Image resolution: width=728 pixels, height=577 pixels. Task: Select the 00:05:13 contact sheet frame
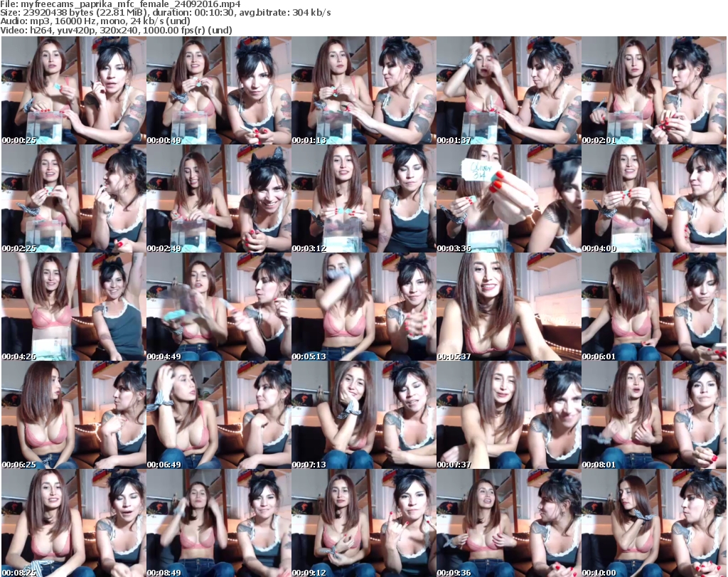pos(363,307)
